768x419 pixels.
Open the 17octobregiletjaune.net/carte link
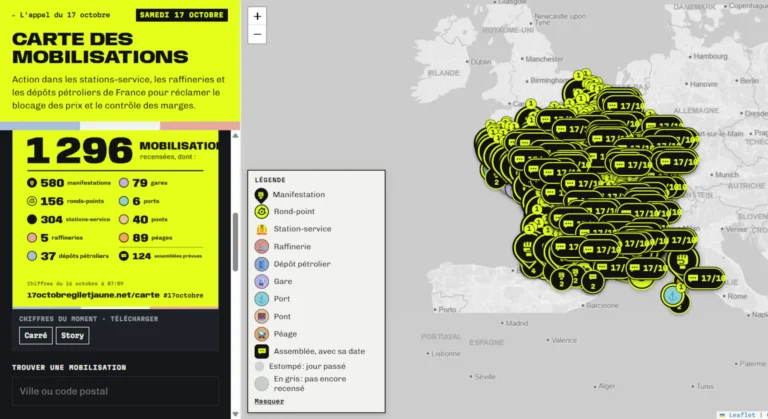tap(93, 295)
